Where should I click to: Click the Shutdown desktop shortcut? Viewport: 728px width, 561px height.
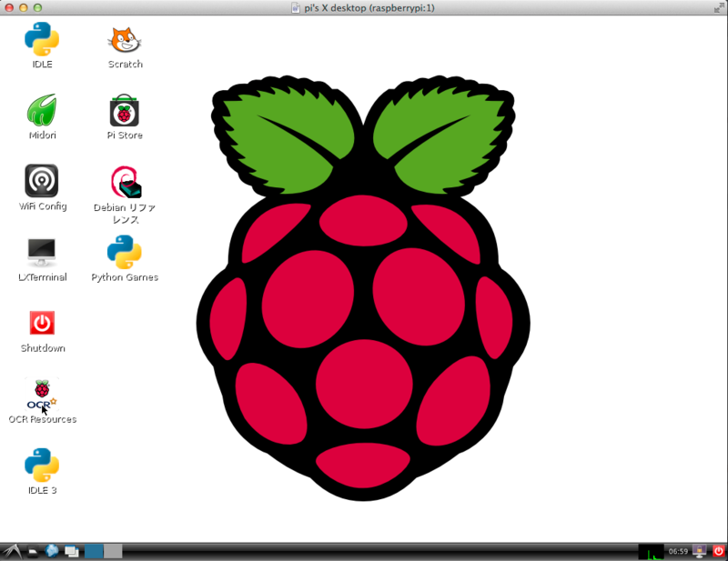(x=41, y=323)
